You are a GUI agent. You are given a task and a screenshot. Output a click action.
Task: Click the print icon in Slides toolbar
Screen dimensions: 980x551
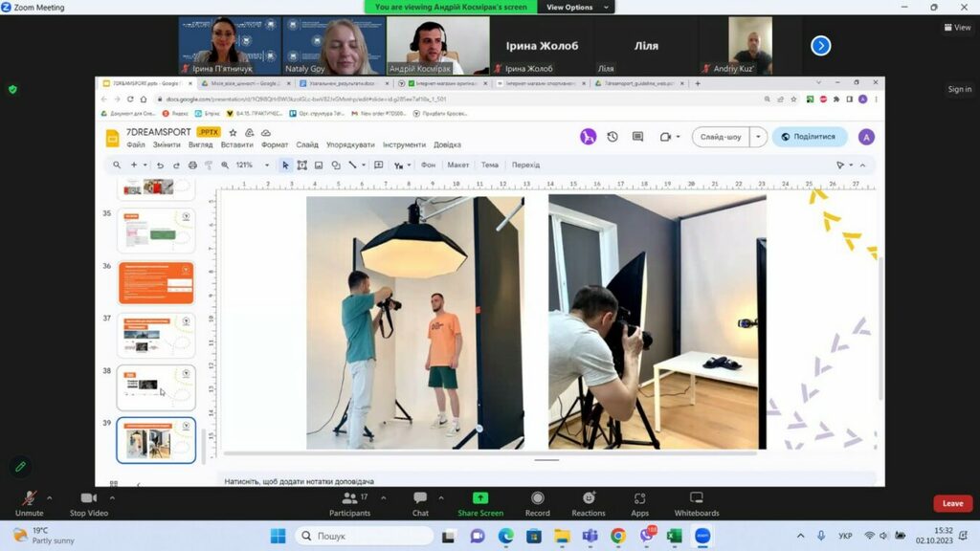point(192,165)
